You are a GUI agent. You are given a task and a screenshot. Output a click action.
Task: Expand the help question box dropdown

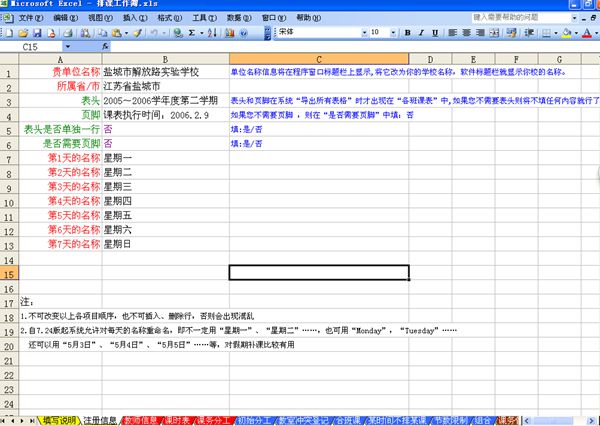574,18
